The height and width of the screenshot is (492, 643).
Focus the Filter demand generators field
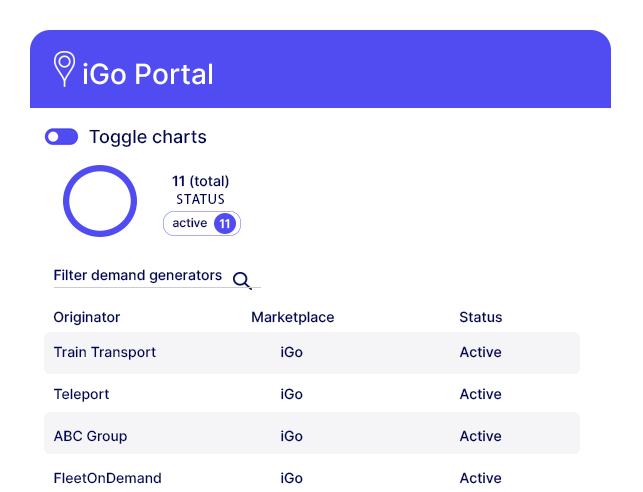157,276
